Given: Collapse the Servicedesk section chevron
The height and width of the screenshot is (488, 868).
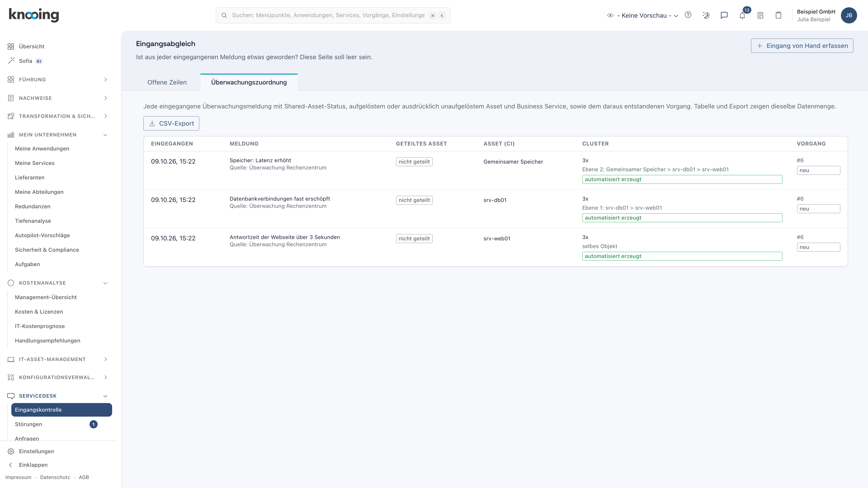Looking at the screenshot, I should click(106, 396).
